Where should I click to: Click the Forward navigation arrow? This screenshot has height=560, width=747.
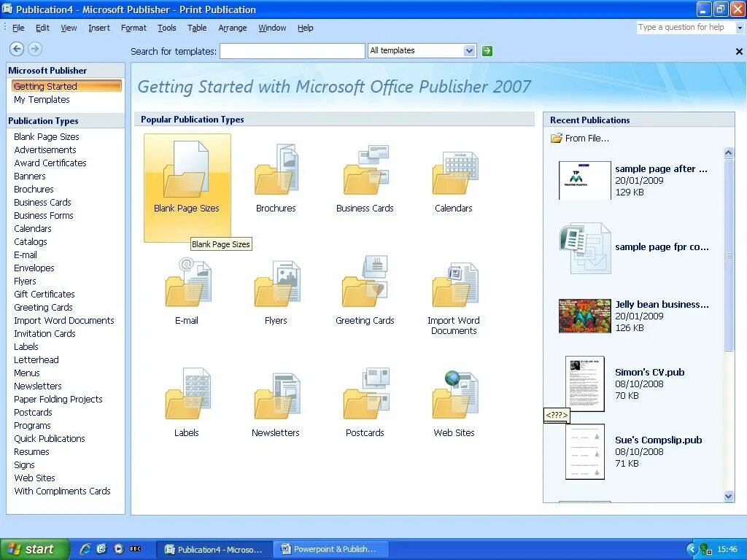[35, 49]
